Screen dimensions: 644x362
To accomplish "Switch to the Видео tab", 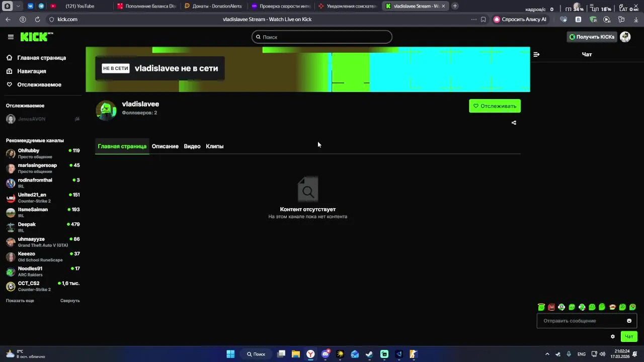I will (192, 146).
